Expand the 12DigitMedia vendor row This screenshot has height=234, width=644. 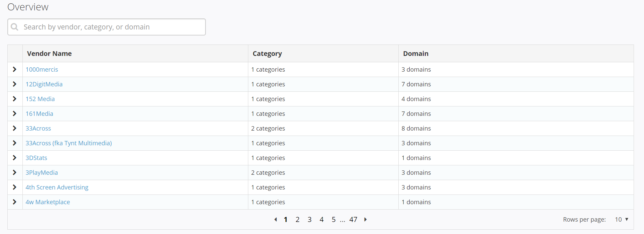(x=15, y=84)
